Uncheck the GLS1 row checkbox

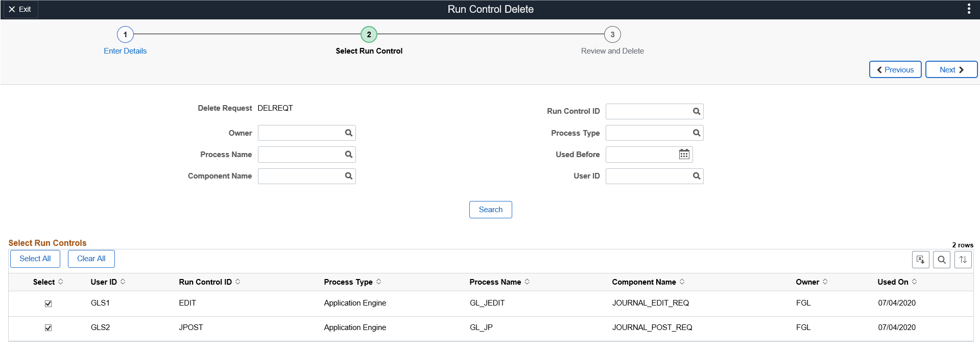point(49,304)
